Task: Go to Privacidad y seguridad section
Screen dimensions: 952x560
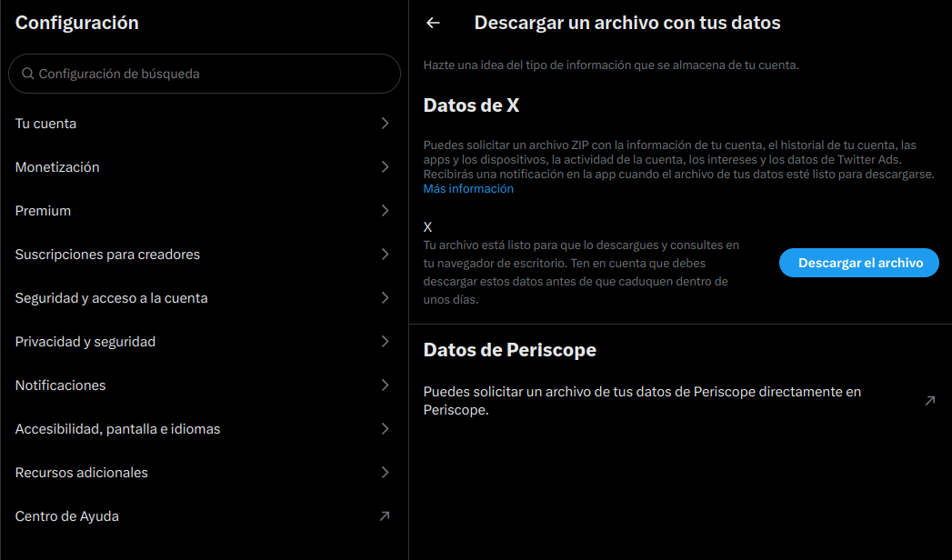Action: (x=85, y=342)
